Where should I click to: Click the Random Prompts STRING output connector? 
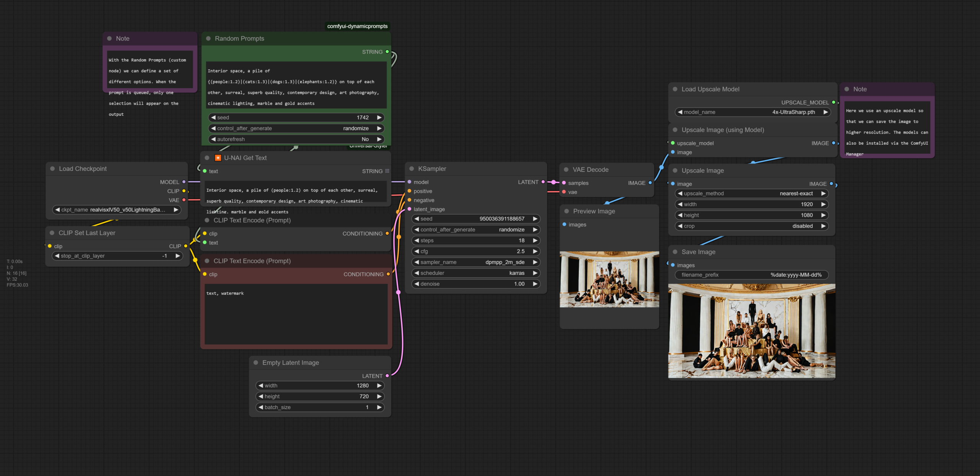(387, 52)
